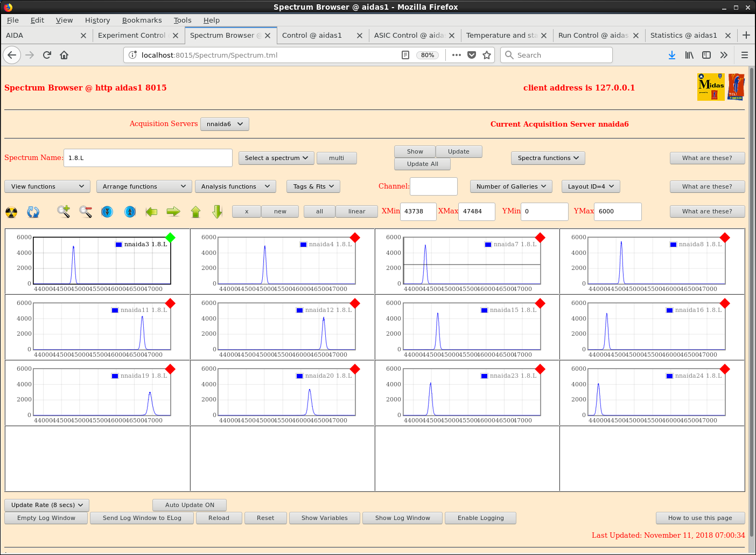Click the blue double-down chevron icon
The height and width of the screenshot is (555, 756).
[107, 212]
